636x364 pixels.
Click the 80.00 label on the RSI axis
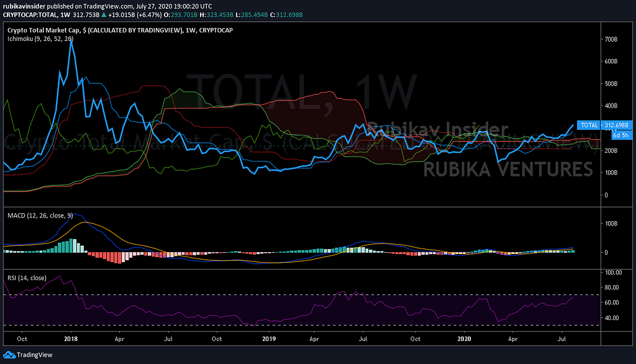pos(612,288)
